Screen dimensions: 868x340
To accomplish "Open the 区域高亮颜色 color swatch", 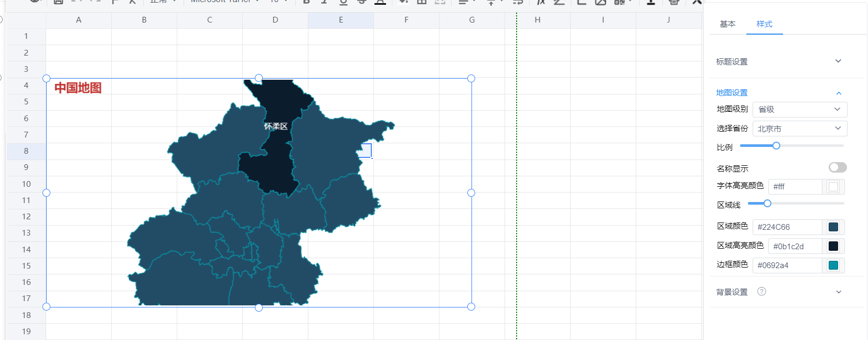I will [x=833, y=246].
